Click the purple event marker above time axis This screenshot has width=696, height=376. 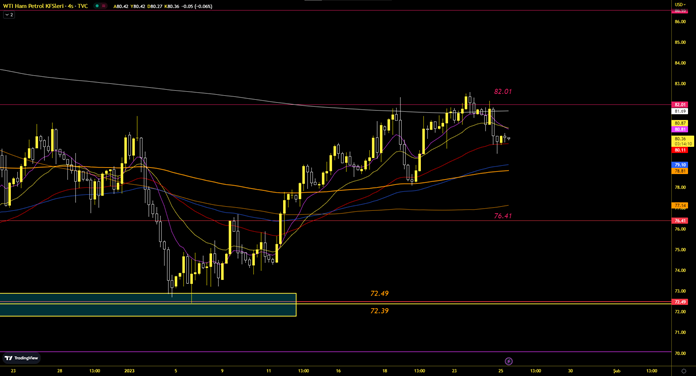tap(509, 361)
